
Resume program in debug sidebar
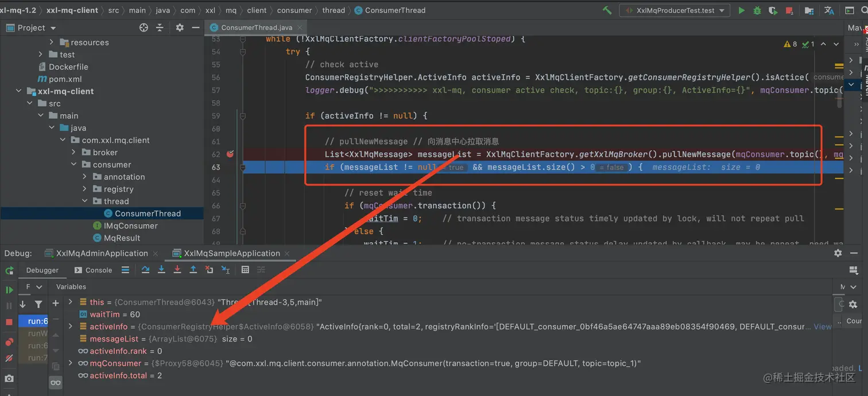pyautogui.click(x=9, y=290)
